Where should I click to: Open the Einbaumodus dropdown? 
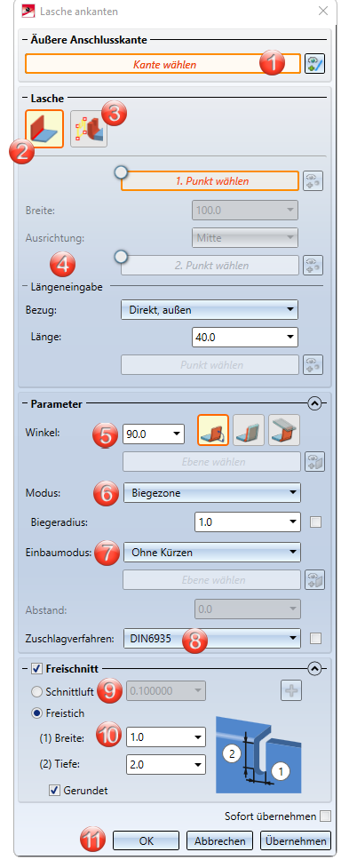coord(212,552)
